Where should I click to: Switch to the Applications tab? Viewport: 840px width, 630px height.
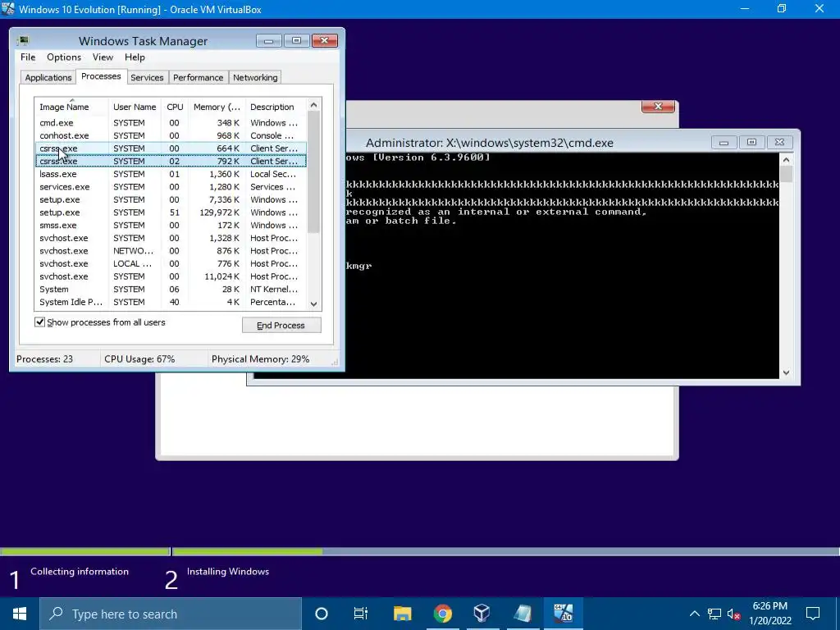(x=48, y=77)
